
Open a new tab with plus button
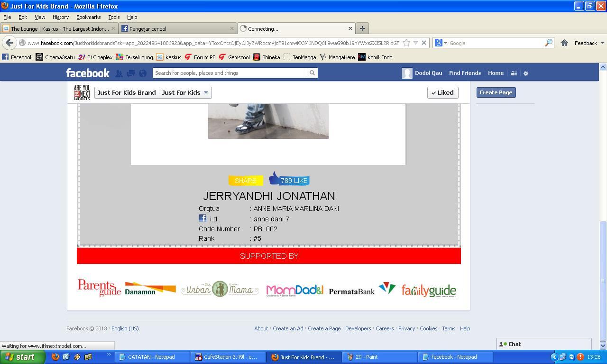click(x=362, y=28)
